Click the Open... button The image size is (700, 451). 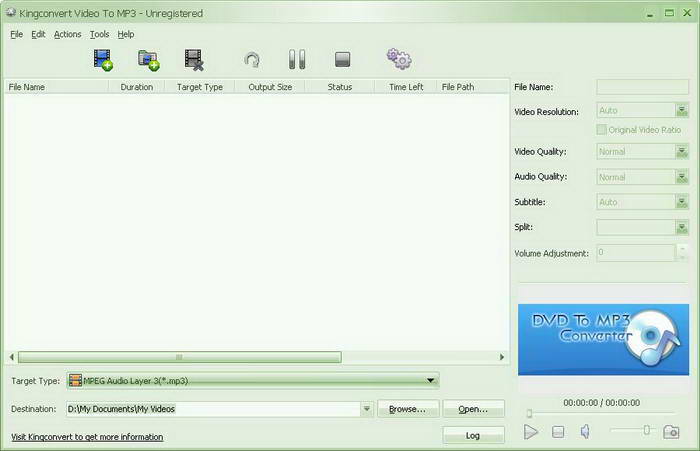pyautogui.click(x=473, y=409)
